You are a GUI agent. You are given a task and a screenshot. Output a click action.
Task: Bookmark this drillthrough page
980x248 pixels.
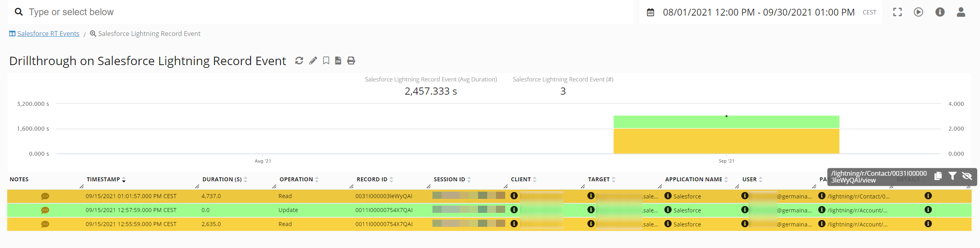(x=326, y=61)
